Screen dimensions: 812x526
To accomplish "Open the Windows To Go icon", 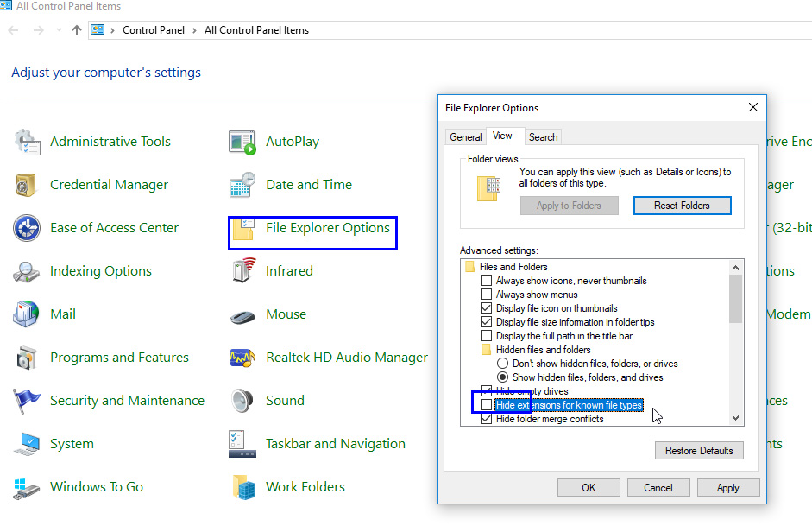I will [x=26, y=488].
